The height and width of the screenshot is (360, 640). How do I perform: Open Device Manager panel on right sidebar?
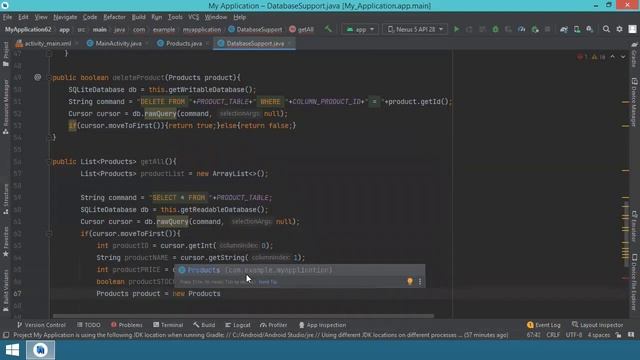click(x=634, y=102)
